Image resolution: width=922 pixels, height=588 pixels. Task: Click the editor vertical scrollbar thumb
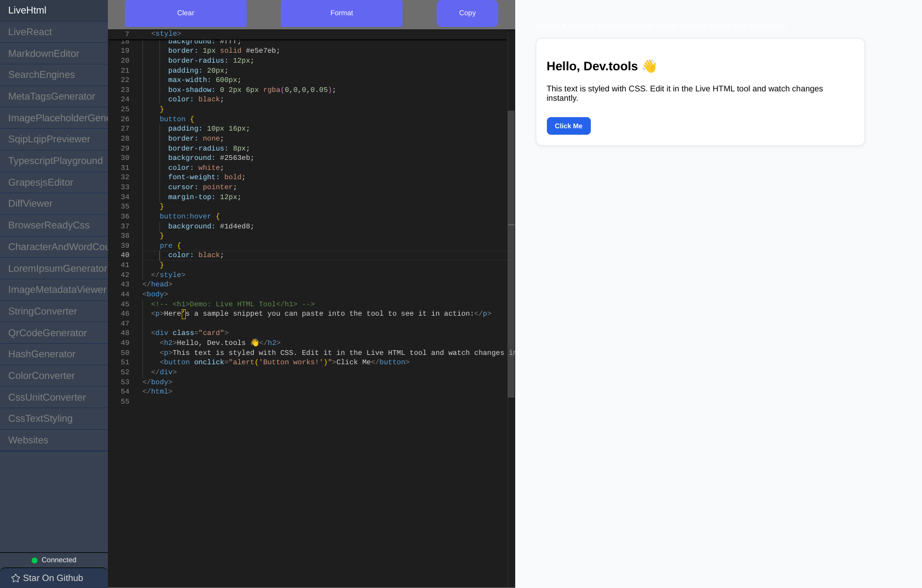point(511,254)
